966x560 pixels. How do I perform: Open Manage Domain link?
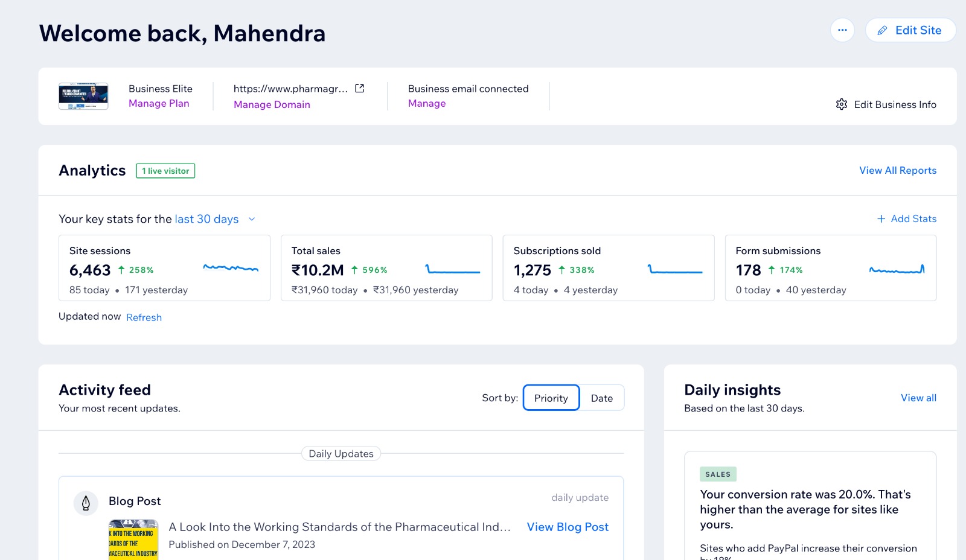tap(272, 104)
